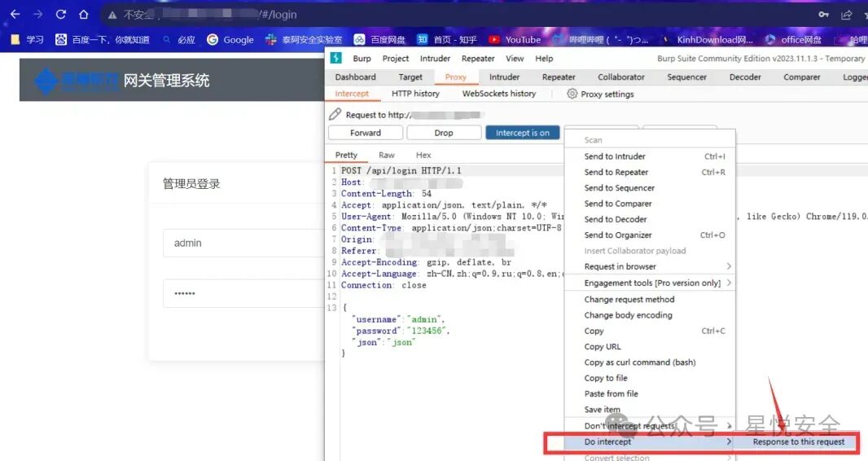The width and height of the screenshot is (868, 461).
Task: Switch to the Hex view tab
Action: click(423, 155)
